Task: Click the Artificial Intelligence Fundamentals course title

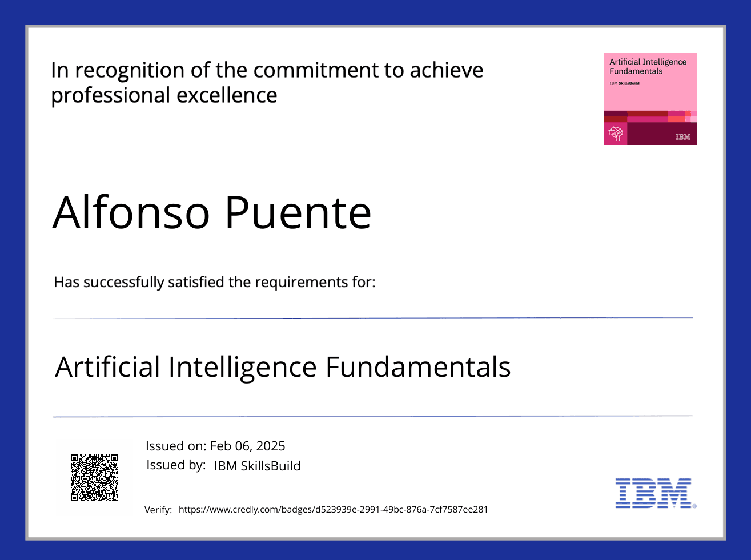Action: (283, 367)
